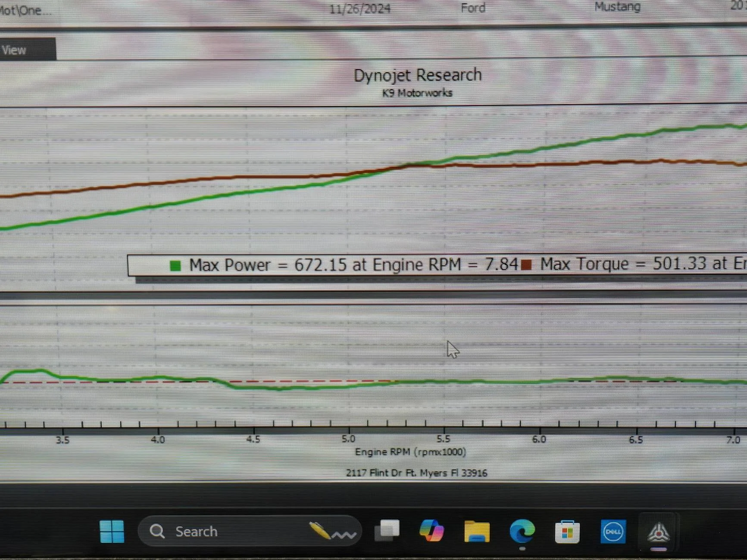Viewport: 747px width, 560px height.
Task: Click the "Ford" make value
Action: 473,8
